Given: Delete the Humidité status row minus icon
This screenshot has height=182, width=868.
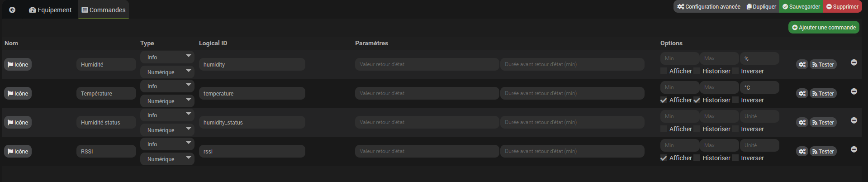Looking at the screenshot, I should pyautogui.click(x=854, y=120).
